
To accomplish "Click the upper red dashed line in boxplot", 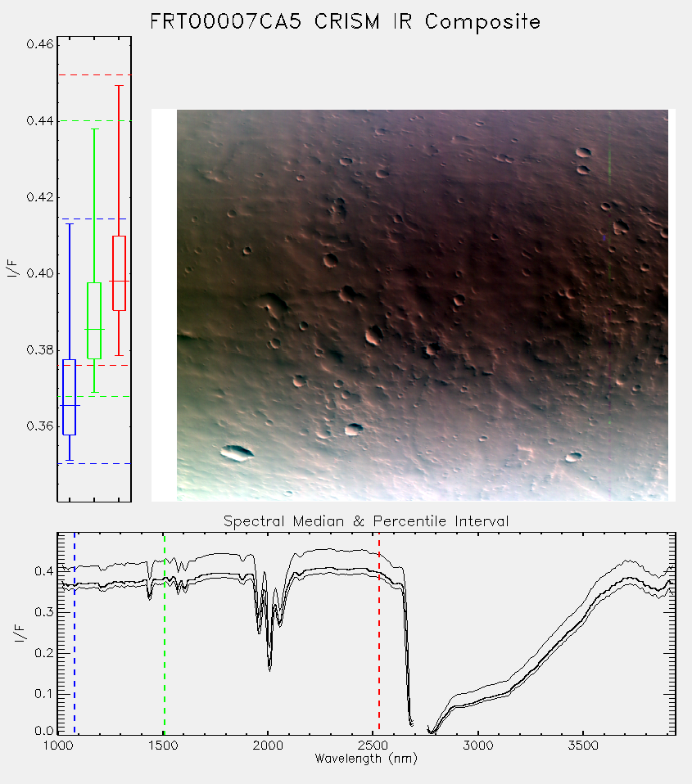I will pos(94,75).
